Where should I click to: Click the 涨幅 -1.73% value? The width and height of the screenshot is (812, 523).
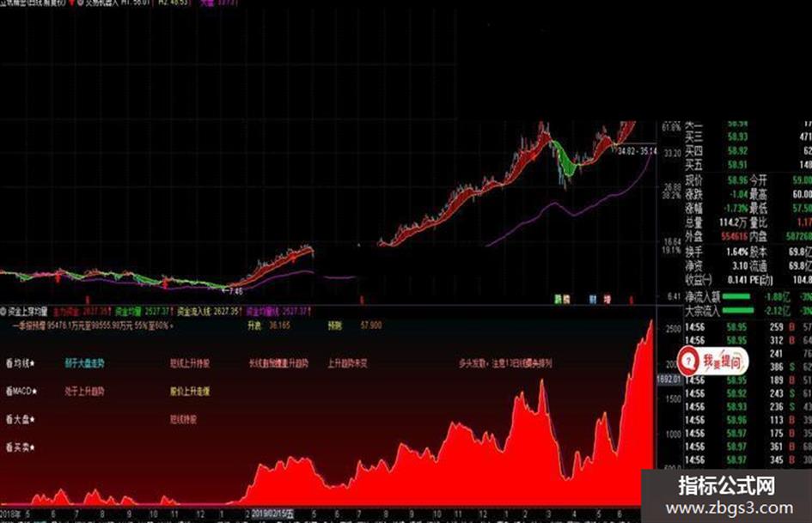coord(736,208)
